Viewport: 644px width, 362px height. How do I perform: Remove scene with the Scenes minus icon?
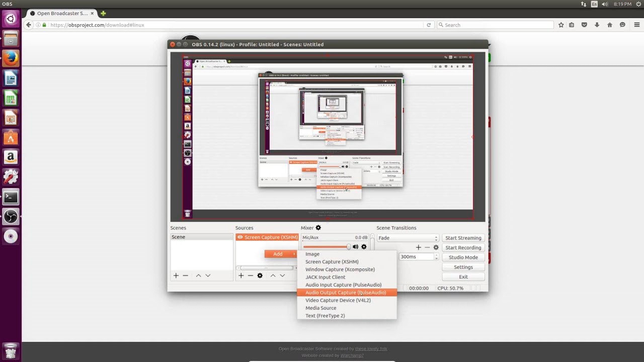point(186,276)
